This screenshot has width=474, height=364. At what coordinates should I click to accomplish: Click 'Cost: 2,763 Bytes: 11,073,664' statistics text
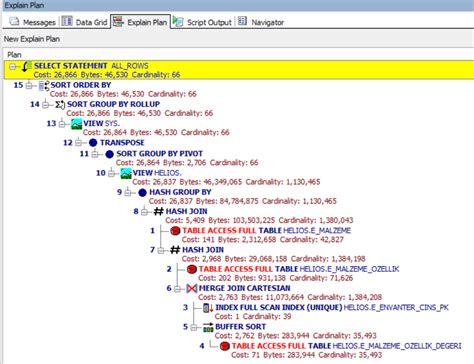pos(251,297)
